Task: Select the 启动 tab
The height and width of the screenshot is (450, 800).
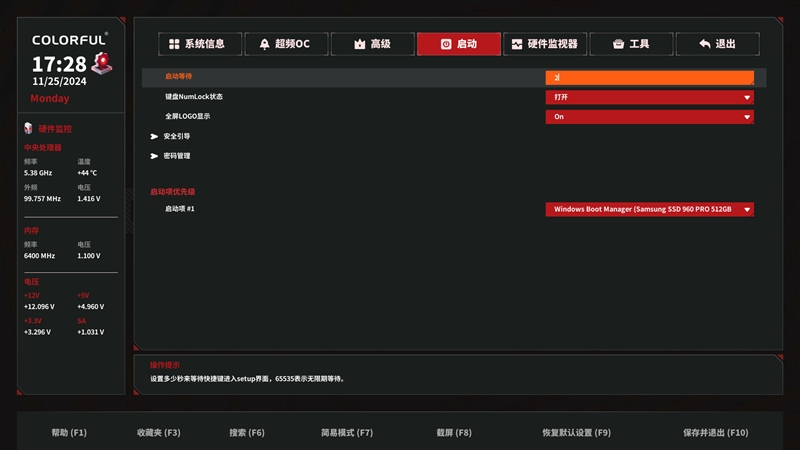Action: click(459, 44)
